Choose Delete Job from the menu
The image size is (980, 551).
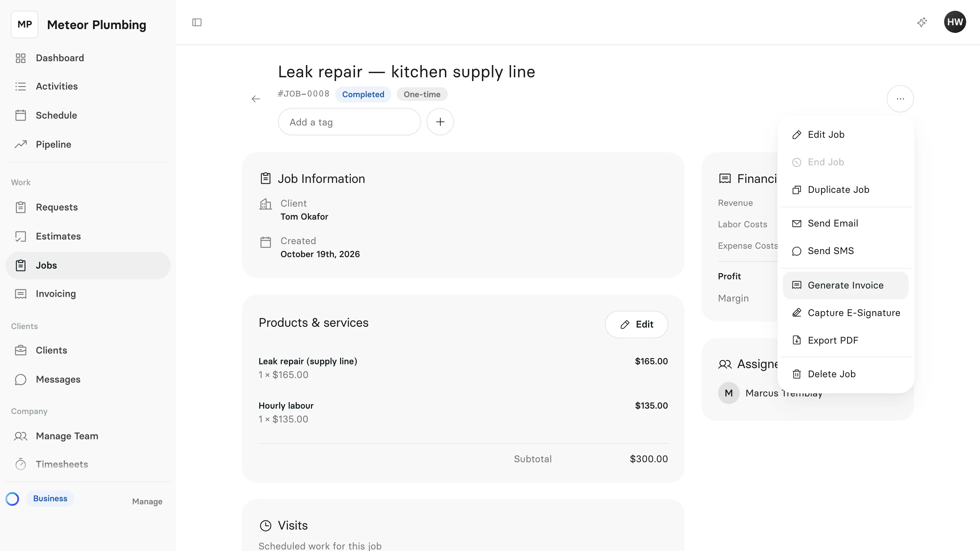[x=845, y=374]
